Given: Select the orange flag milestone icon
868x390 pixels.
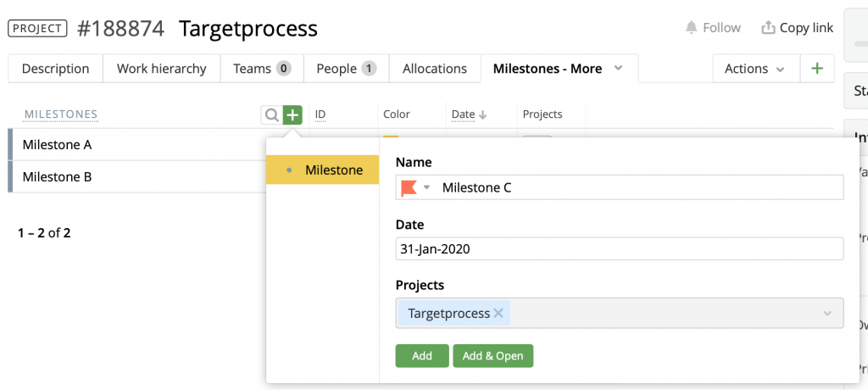Looking at the screenshot, I should (x=409, y=188).
